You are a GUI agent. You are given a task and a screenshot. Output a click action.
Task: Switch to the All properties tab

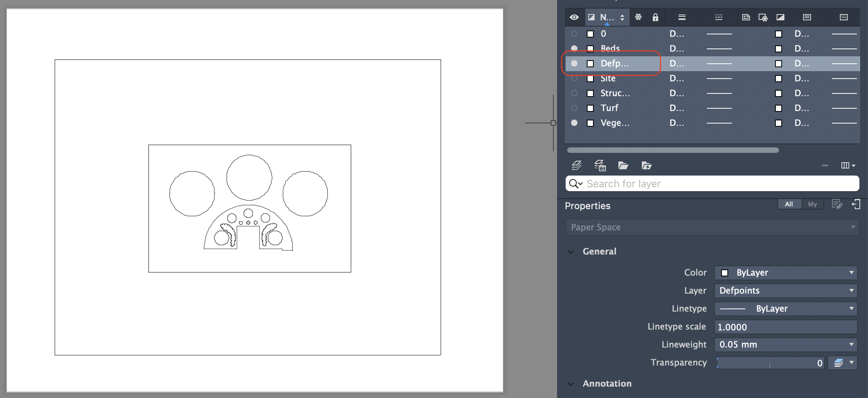[789, 204]
